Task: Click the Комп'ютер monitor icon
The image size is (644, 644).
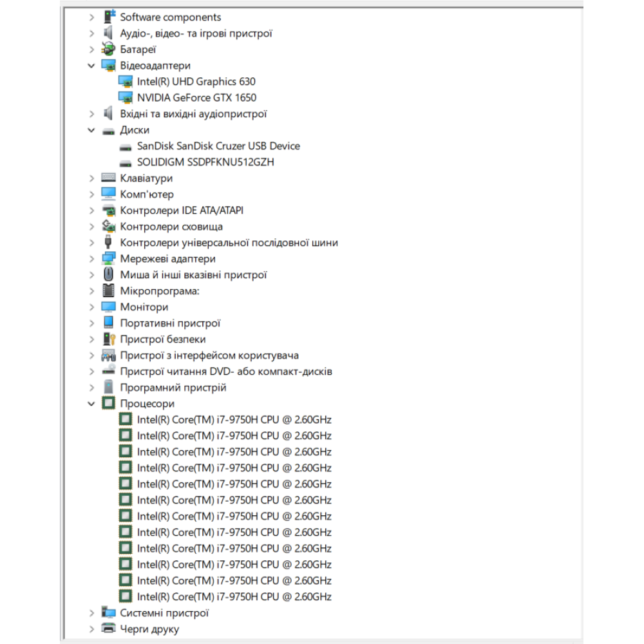Action: (109, 194)
